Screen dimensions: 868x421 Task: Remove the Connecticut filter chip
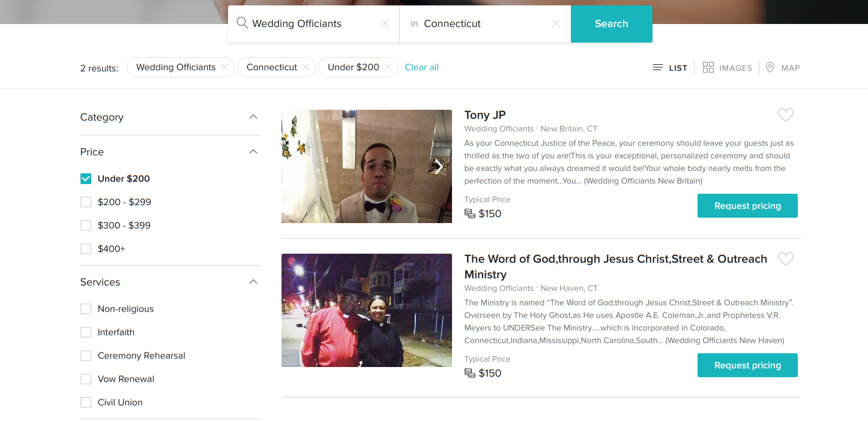point(306,68)
